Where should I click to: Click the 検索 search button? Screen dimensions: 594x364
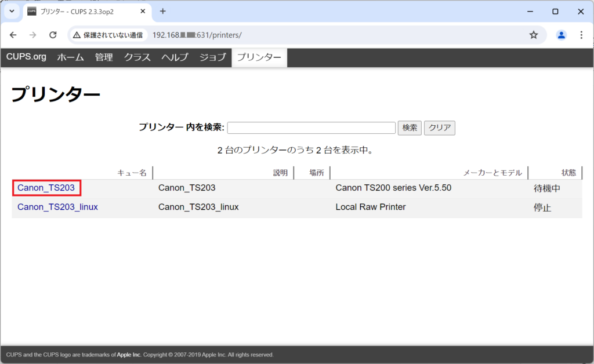tap(410, 128)
